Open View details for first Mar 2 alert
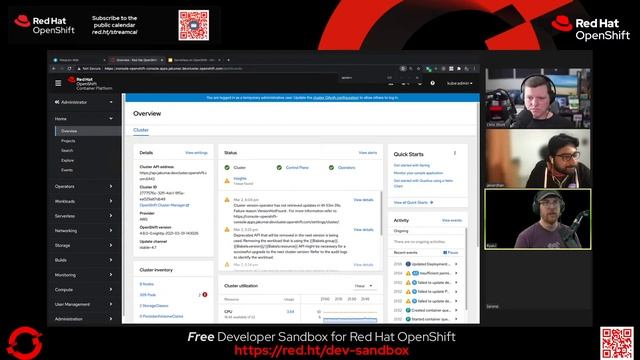640x360 pixels. pos(363,200)
